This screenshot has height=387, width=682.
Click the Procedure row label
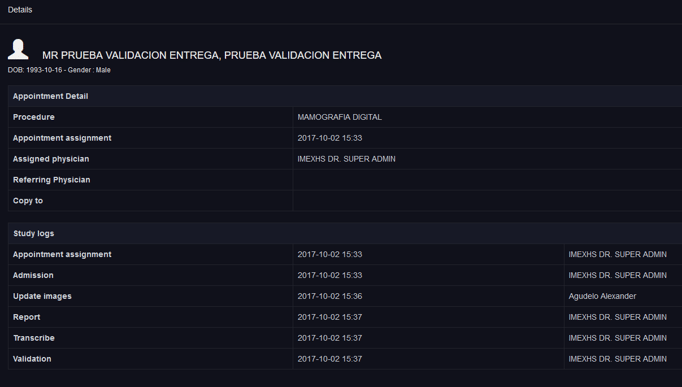coord(33,117)
